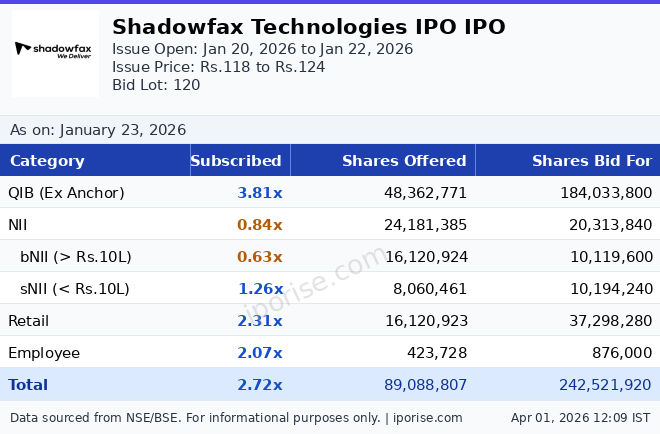
Task: Click the Issue Price Rs.118 to Rs.124 text
Action: point(218,67)
